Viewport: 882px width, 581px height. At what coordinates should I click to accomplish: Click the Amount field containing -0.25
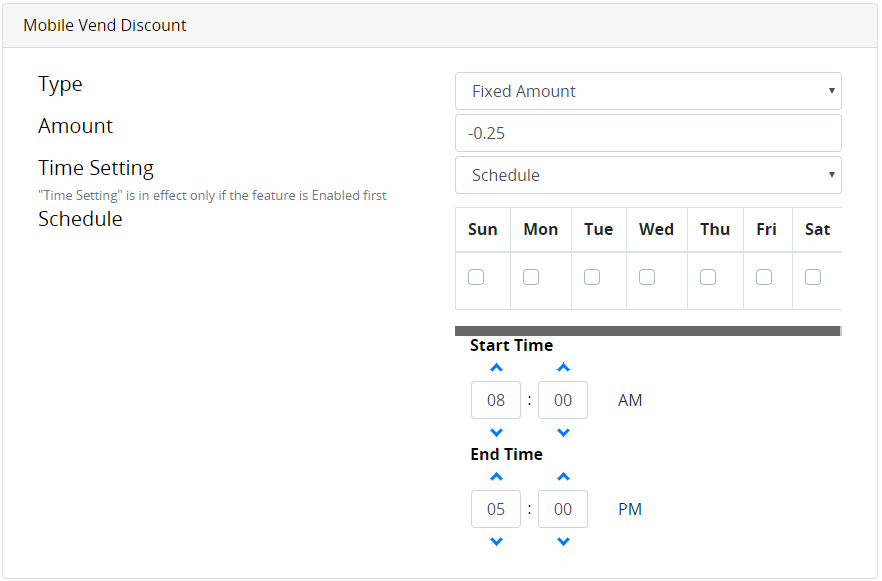tap(648, 133)
